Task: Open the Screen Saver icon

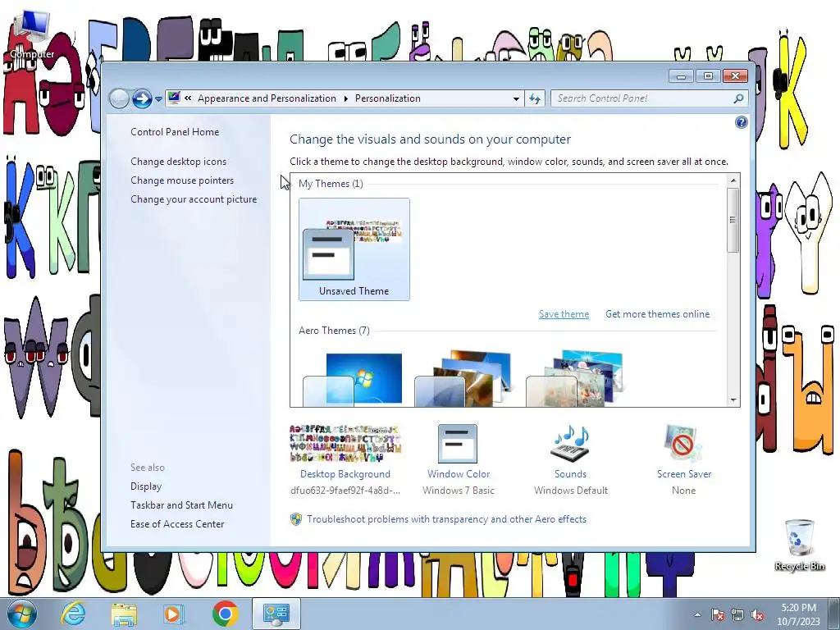Action: pyautogui.click(x=683, y=444)
